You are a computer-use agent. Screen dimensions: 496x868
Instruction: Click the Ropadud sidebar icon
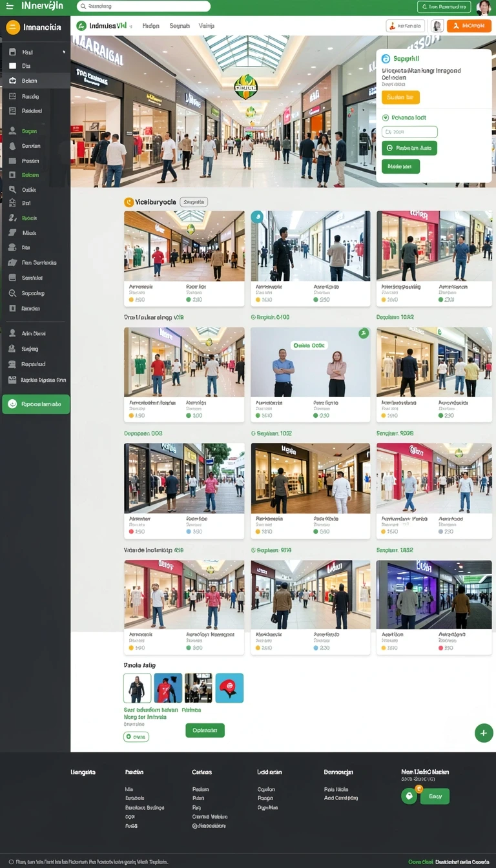click(x=12, y=364)
